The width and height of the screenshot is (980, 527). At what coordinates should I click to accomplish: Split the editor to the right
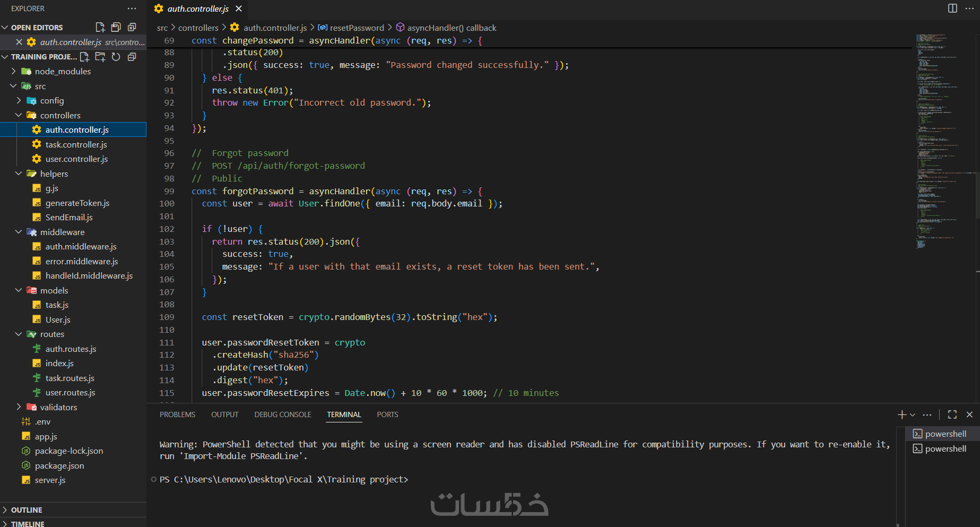pos(952,8)
